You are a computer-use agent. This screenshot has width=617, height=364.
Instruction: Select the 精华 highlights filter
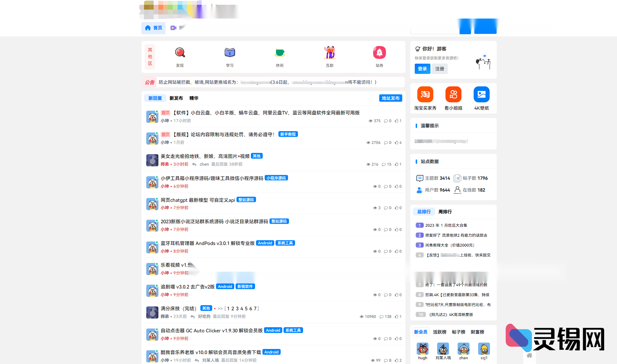(x=193, y=98)
